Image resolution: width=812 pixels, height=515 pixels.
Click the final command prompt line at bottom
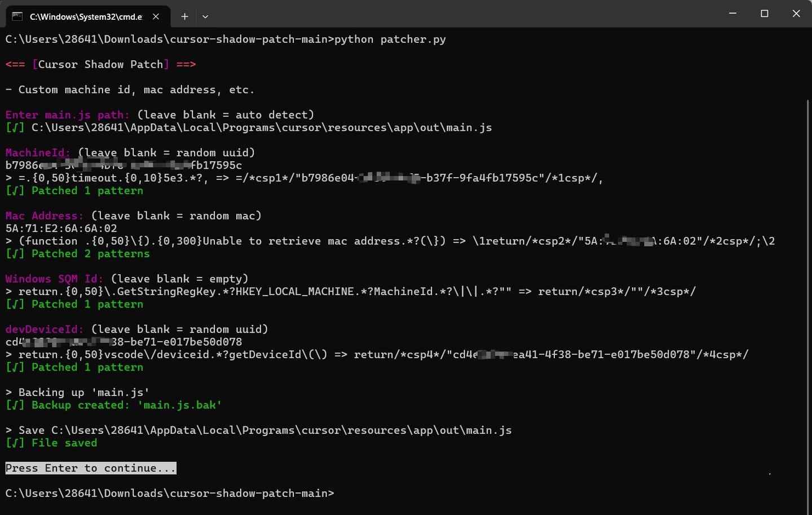(x=169, y=494)
